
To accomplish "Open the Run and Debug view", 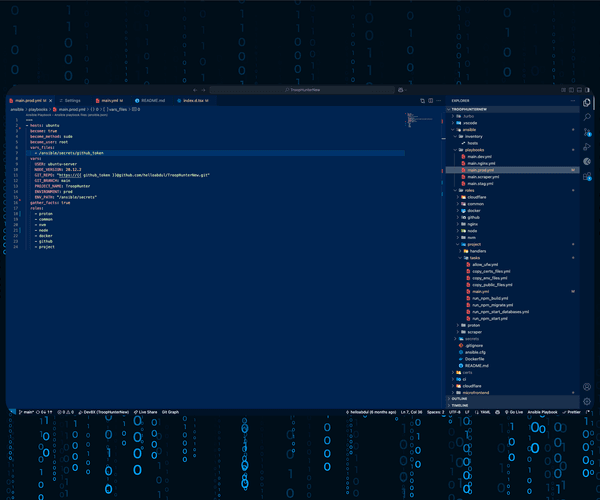I will 587,147.
